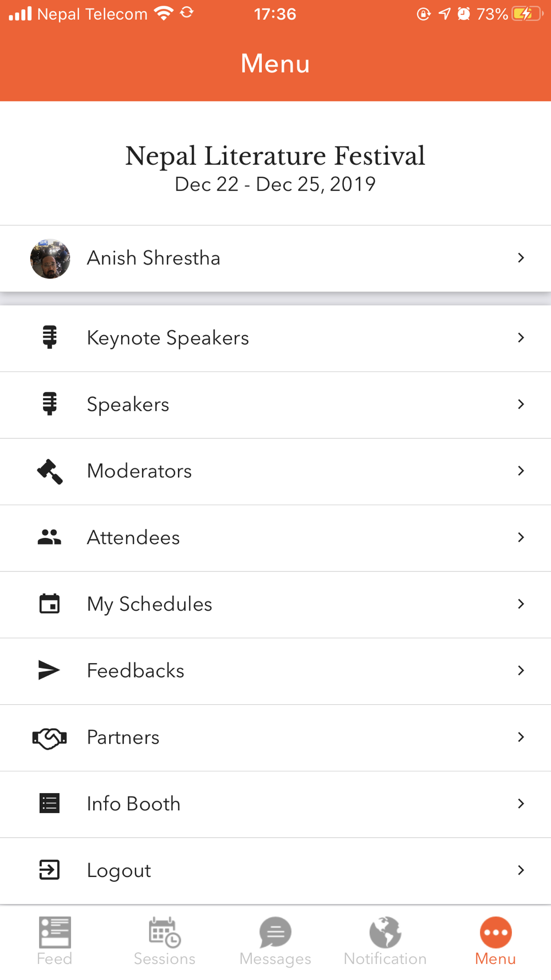Go to the Messages tab
The height and width of the screenshot is (980, 551).
275,941
